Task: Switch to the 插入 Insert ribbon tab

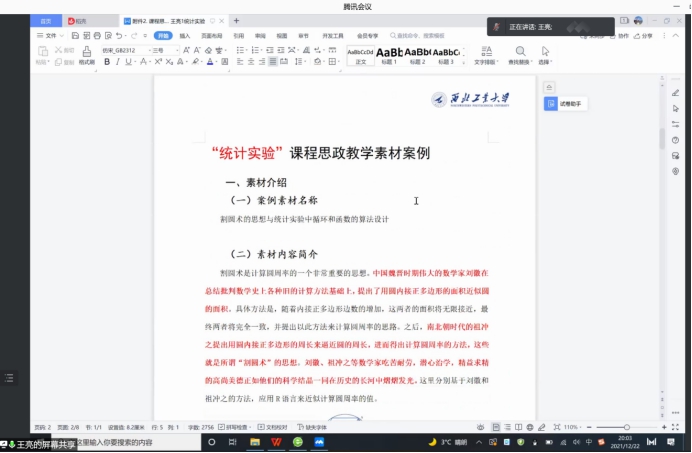Action: coord(185,35)
